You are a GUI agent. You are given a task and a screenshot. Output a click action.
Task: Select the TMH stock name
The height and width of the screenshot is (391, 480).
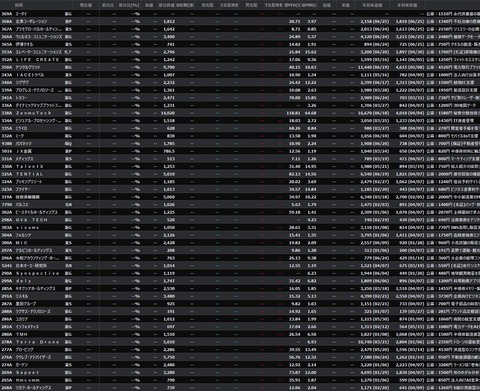22,334
